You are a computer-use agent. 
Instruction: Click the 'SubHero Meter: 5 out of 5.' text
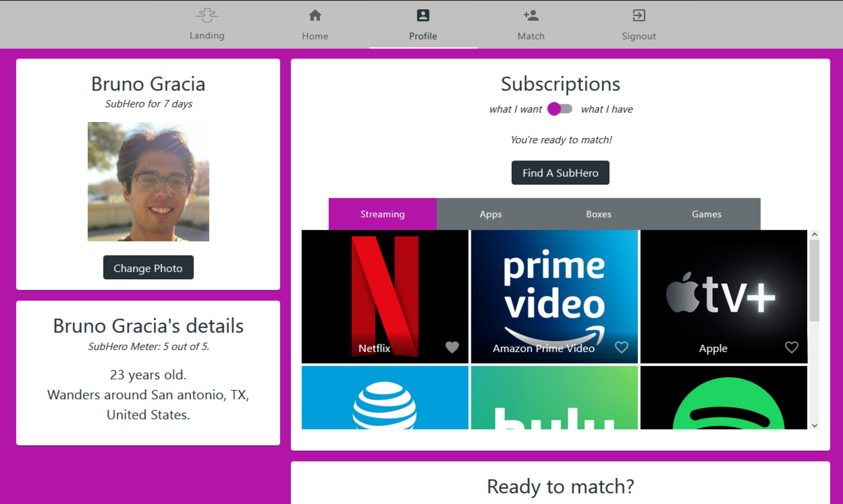pyautogui.click(x=149, y=347)
